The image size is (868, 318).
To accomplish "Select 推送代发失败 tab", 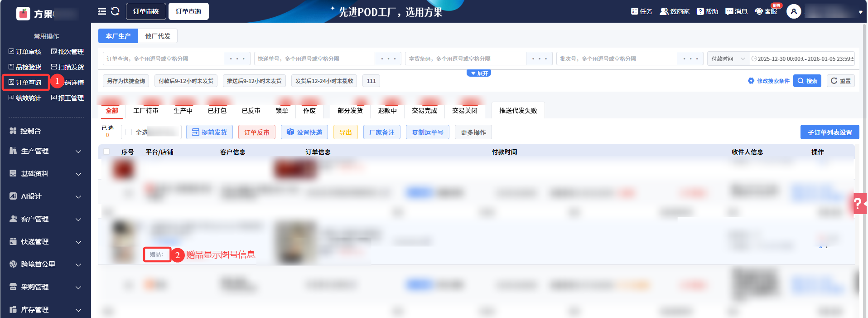I will [x=518, y=110].
